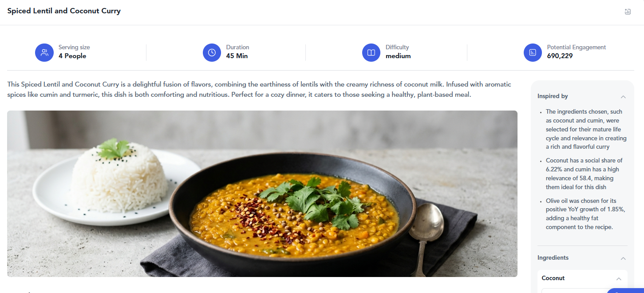Click the blue floating button in the corner
This screenshot has width=644, height=293.
pyautogui.click(x=625, y=291)
